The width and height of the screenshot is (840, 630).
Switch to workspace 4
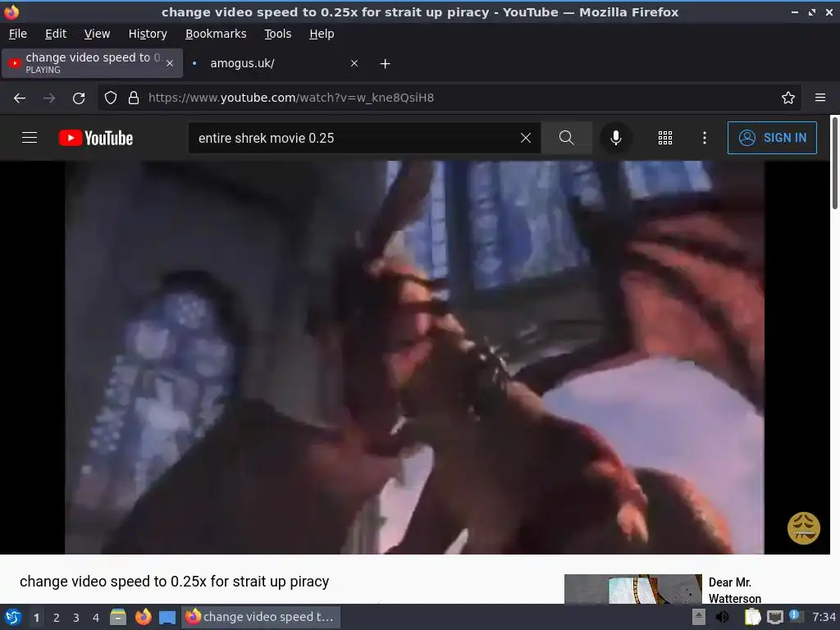[96, 618]
